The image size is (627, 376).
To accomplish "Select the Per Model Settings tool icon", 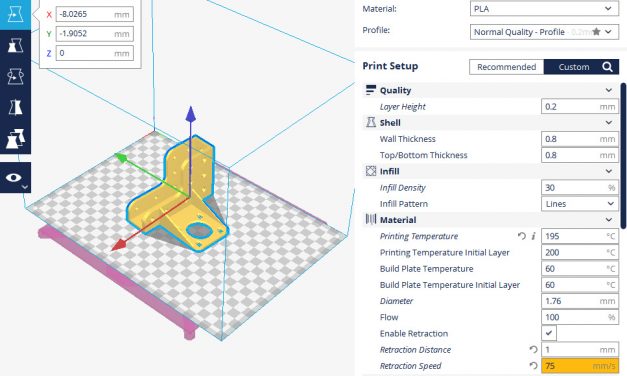I will (15, 138).
